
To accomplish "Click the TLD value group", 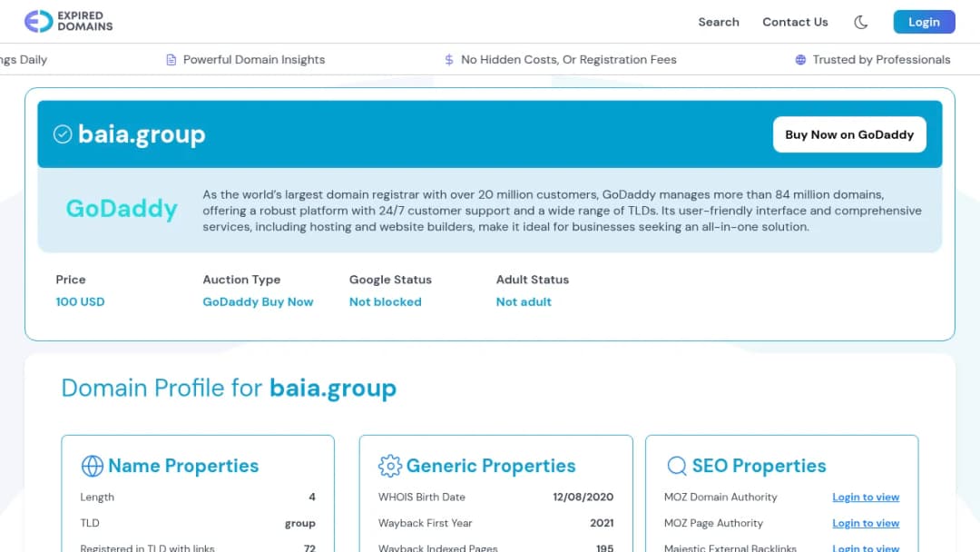I will pos(300,524).
